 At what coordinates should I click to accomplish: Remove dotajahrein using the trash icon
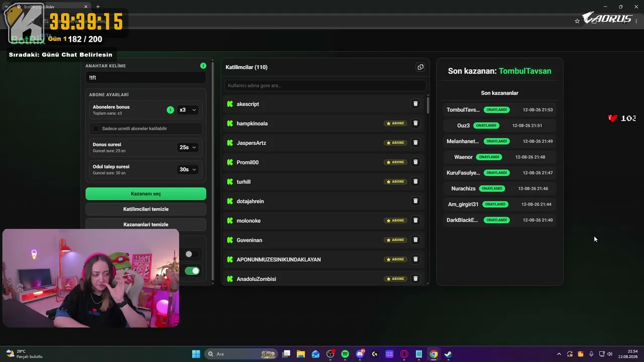[416, 201]
